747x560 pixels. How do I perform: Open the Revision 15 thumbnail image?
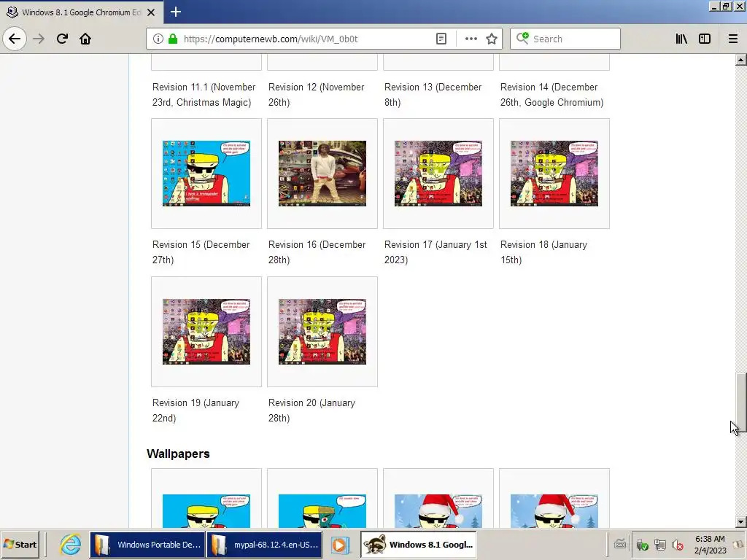pyautogui.click(x=206, y=174)
